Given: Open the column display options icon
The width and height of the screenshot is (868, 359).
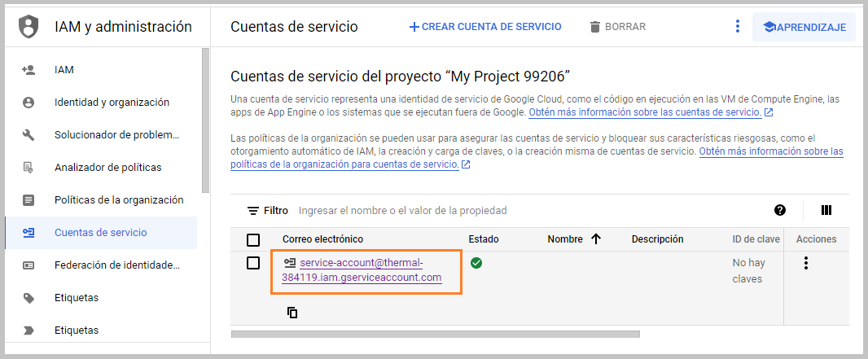Looking at the screenshot, I should (x=826, y=210).
